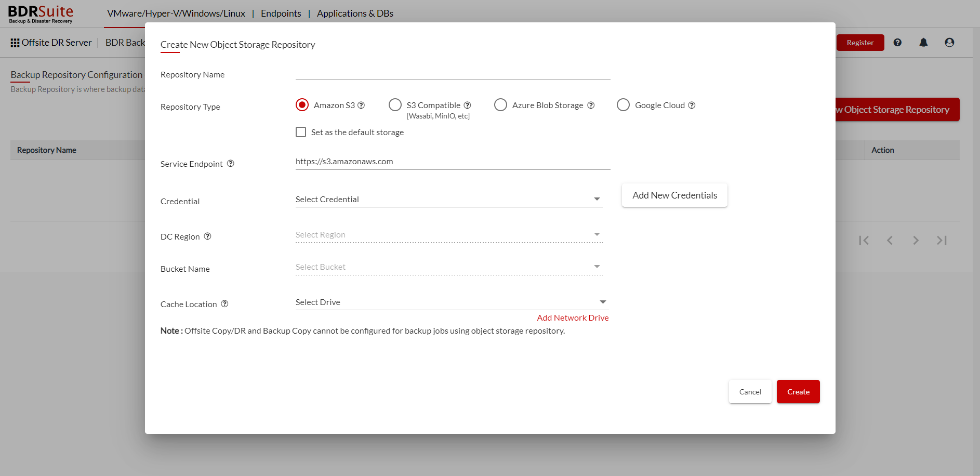Open user account profile icon

[949, 43]
